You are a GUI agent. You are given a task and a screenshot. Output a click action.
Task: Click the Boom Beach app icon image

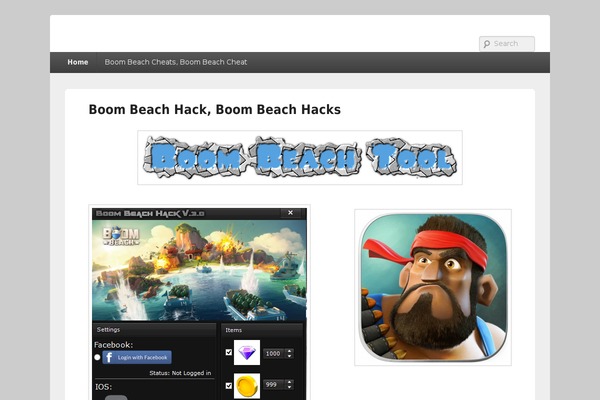pos(433,287)
